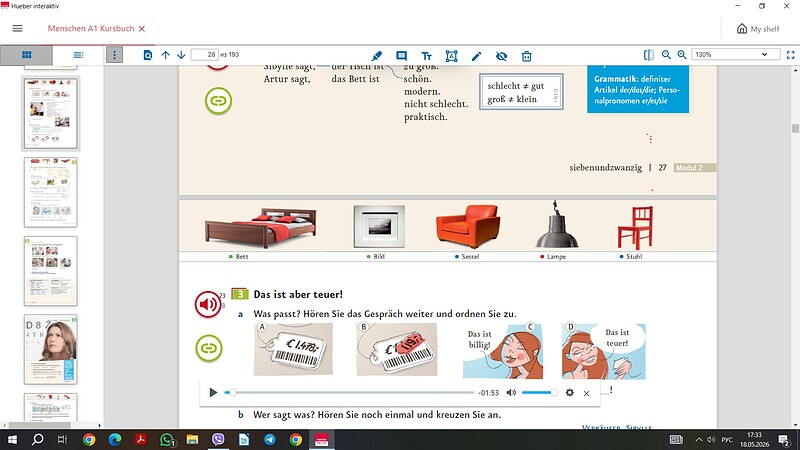
Task: Toggle annotations visibility eye icon
Action: tap(502, 56)
